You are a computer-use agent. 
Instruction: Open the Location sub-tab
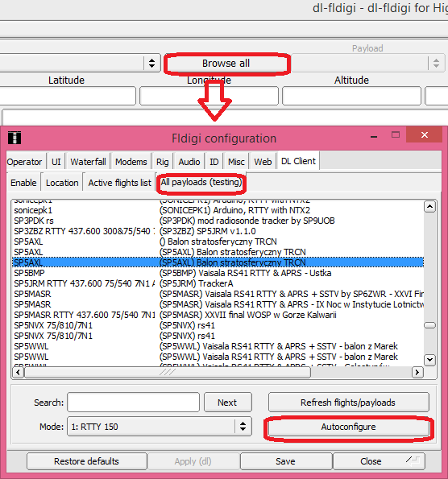(x=62, y=183)
